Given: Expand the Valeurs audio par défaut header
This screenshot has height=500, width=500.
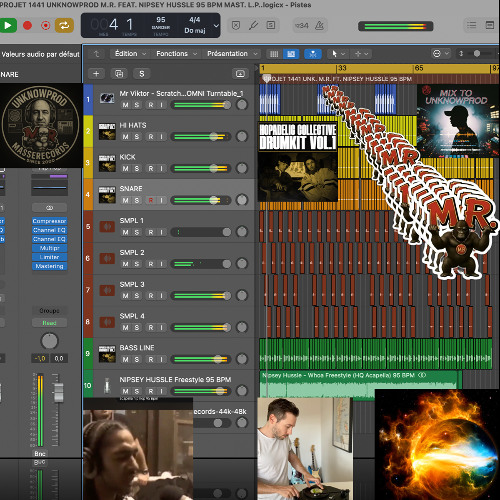Looking at the screenshot, I should coord(40,54).
